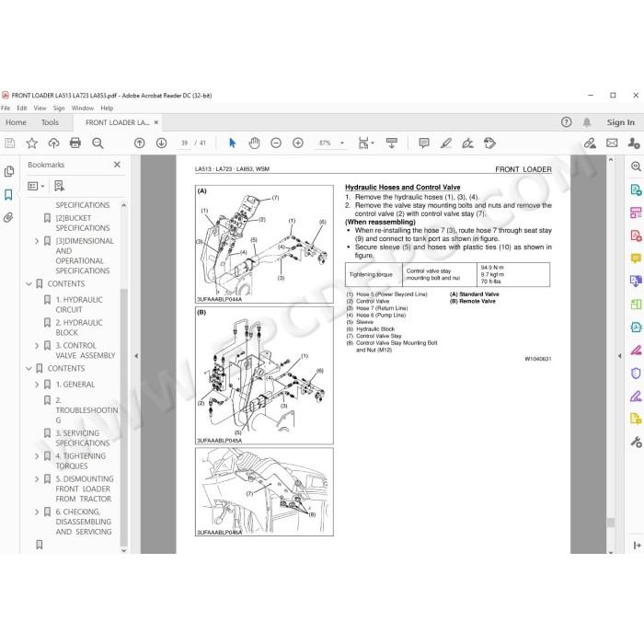Open the zoom percentage dropdown
This screenshot has width=644, height=644.
tap(341, 143)
